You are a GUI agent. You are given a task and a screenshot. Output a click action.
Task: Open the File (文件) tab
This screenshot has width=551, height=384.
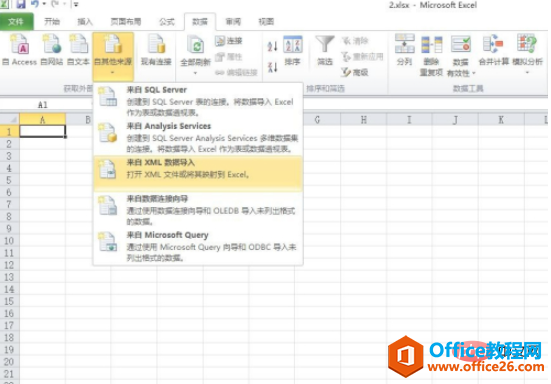[17, 22]
